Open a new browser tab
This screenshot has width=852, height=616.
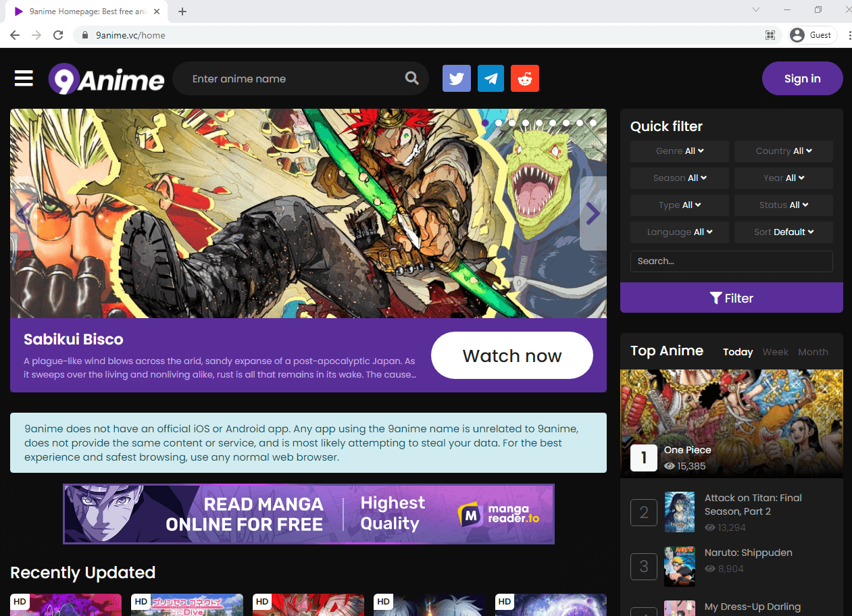182,11
